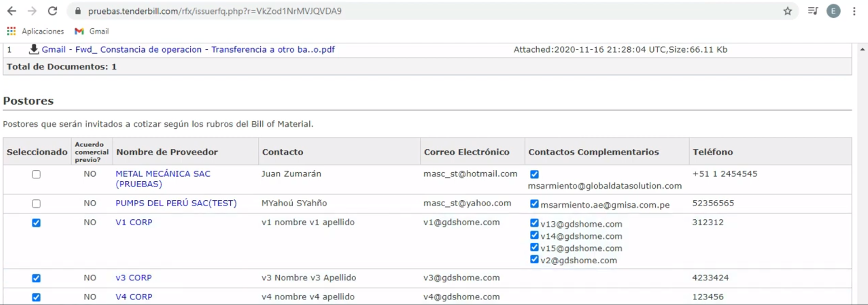Open the media control playlist icon
This screenshot has width=868, height=305.
click(x=813, y=11)
